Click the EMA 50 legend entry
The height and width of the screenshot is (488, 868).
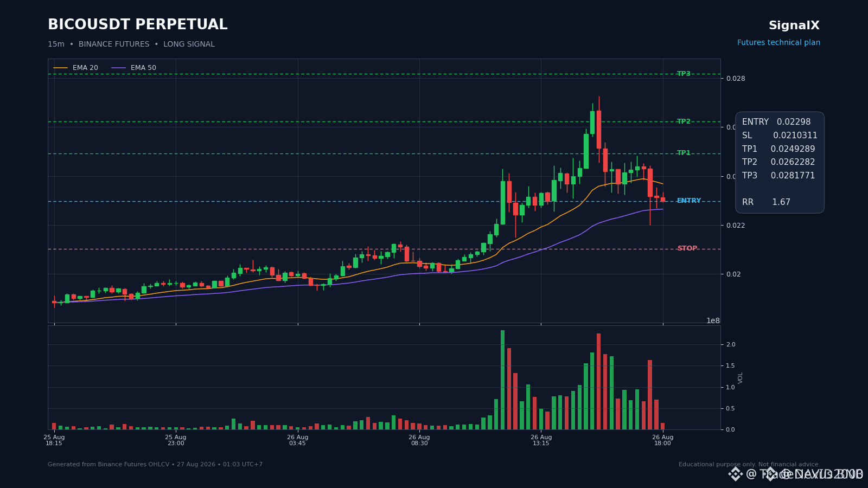tap(134, 68)
